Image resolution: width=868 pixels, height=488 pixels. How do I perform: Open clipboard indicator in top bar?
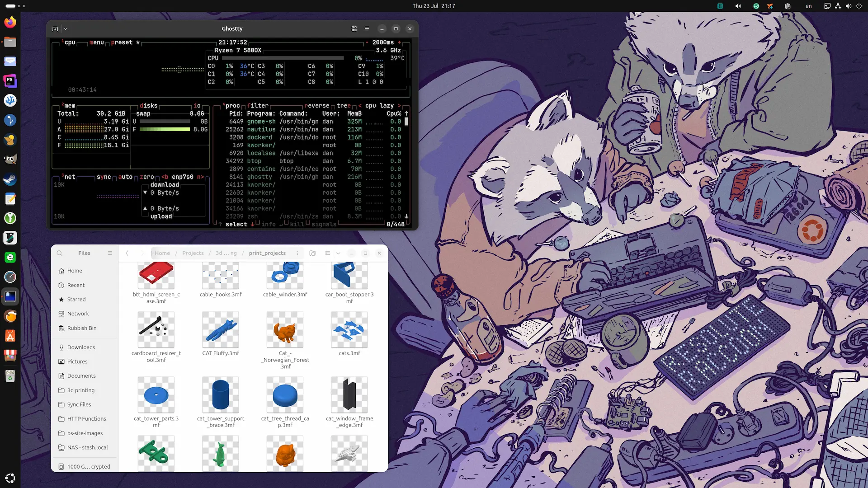[788, 6]
